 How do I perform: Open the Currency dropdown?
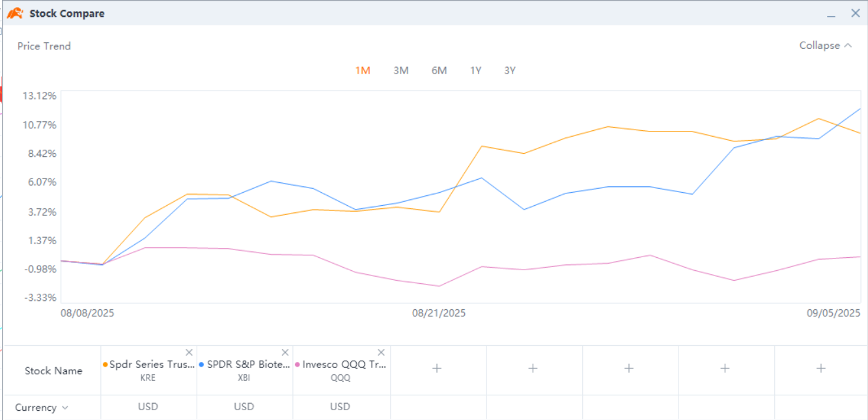(x=42, y=408)
